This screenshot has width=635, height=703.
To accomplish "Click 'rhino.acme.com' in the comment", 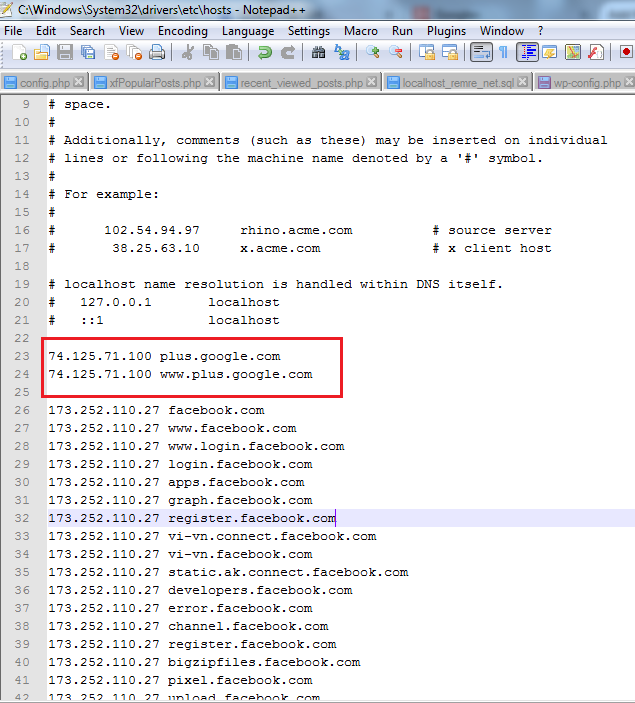I will [296, 230].
